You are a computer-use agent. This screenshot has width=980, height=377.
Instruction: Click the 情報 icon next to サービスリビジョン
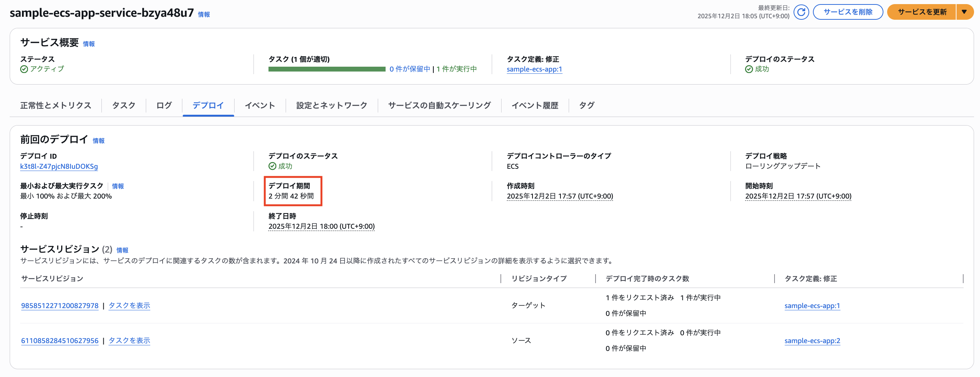click(x=122, y=250)
